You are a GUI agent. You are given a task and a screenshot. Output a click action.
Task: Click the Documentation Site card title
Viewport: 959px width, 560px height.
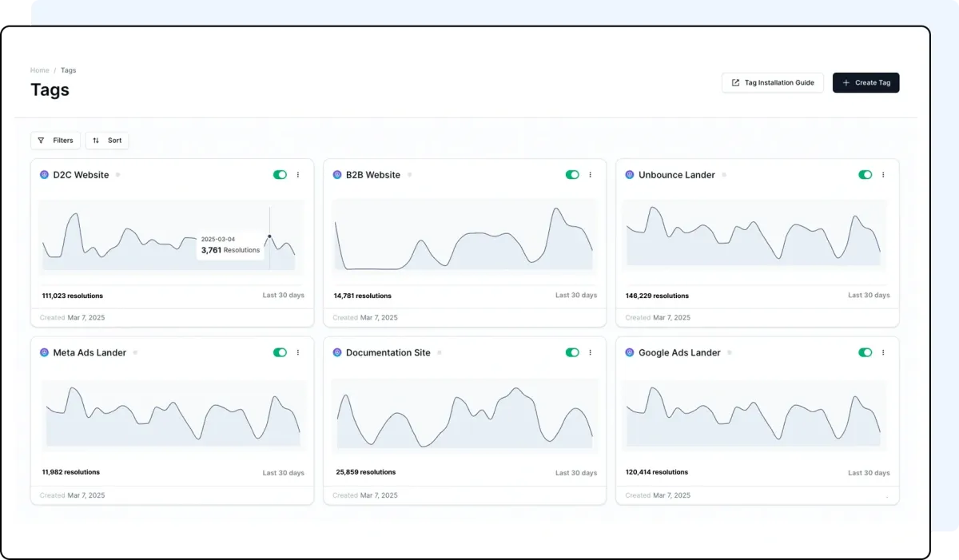pyautogui.click(x=388, y=352)
